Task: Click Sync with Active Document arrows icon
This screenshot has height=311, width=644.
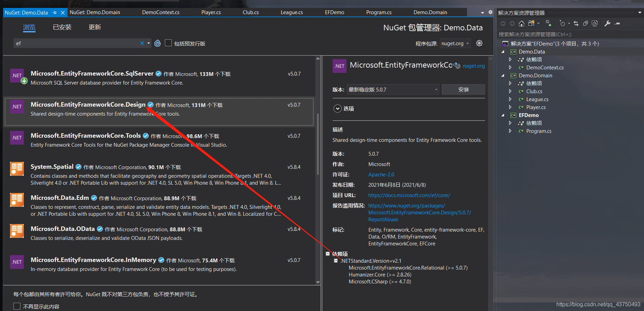Action: [x=576, y=23]
